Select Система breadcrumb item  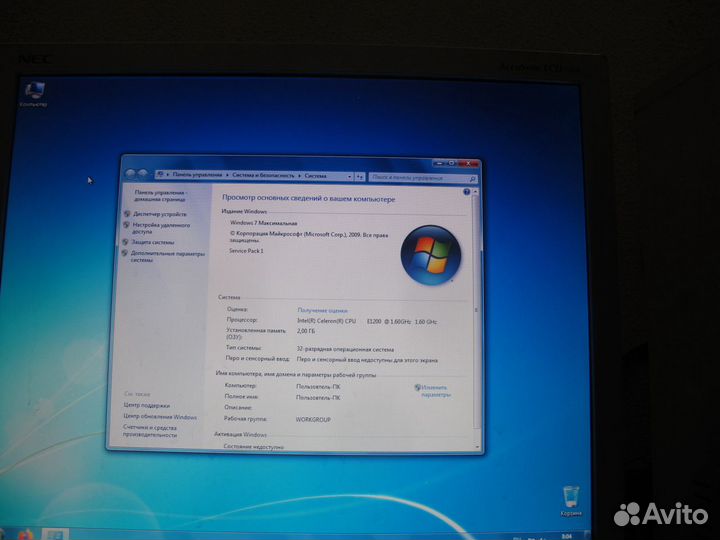click(315, 175)
